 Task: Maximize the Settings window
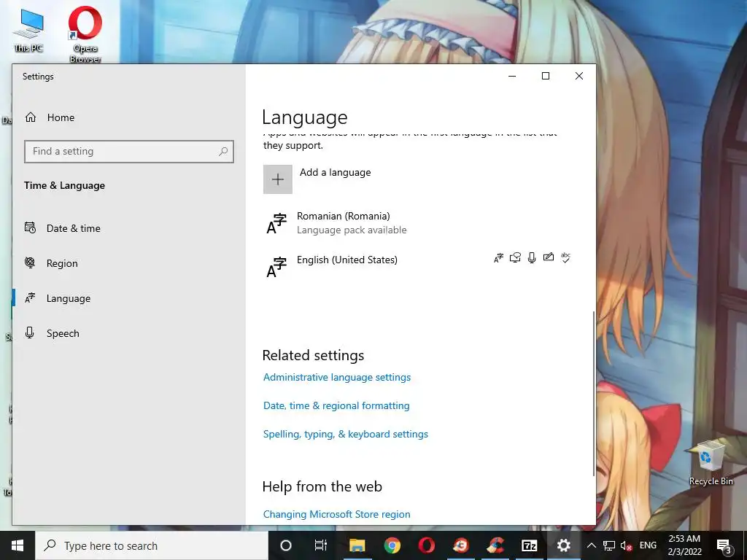tap(546, 76)
